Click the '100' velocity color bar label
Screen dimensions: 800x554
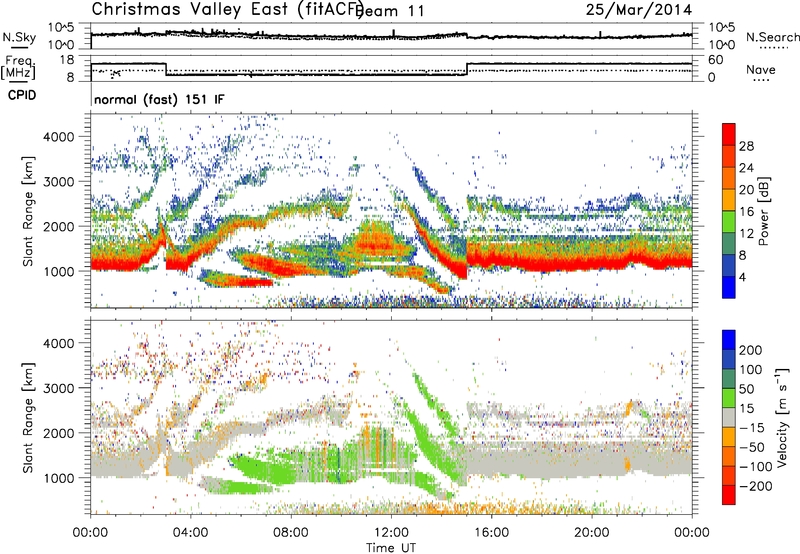coord(751,370)
